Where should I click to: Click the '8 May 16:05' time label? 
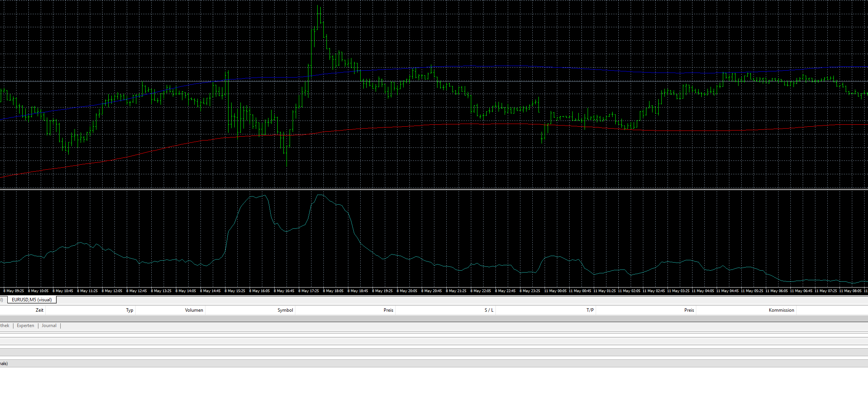(x=260, y=291)
